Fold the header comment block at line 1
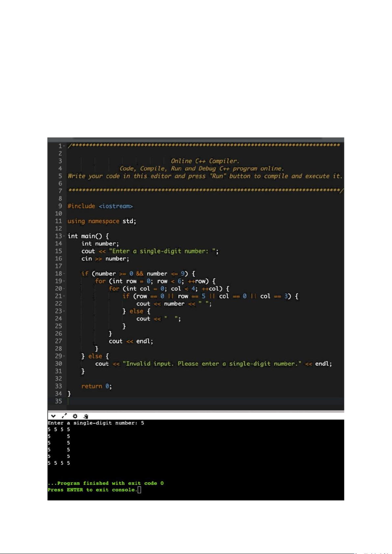 pos(64,146)
